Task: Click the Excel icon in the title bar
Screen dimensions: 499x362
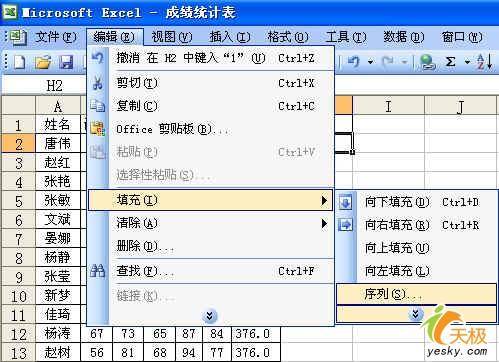Action: pyautogui.click(x=9, y=12)
